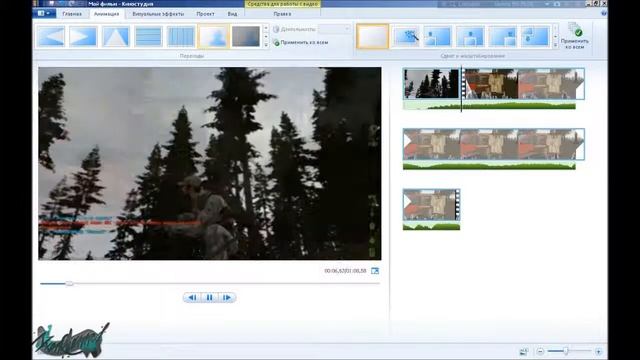Click the preview seek bar handle
This screenshot has width=640, height=360.
click(x=69, y=283)
